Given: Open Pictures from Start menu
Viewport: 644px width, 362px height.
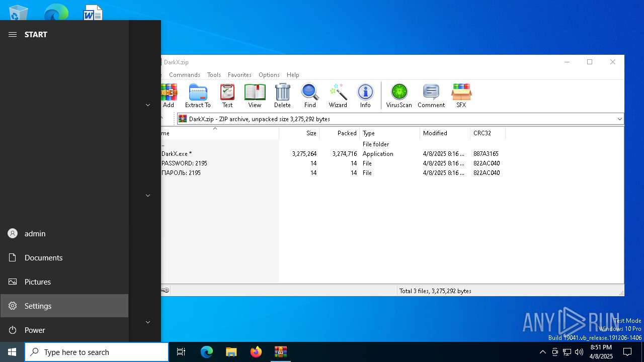Looking at the screenshot, I should click(64, 282).
